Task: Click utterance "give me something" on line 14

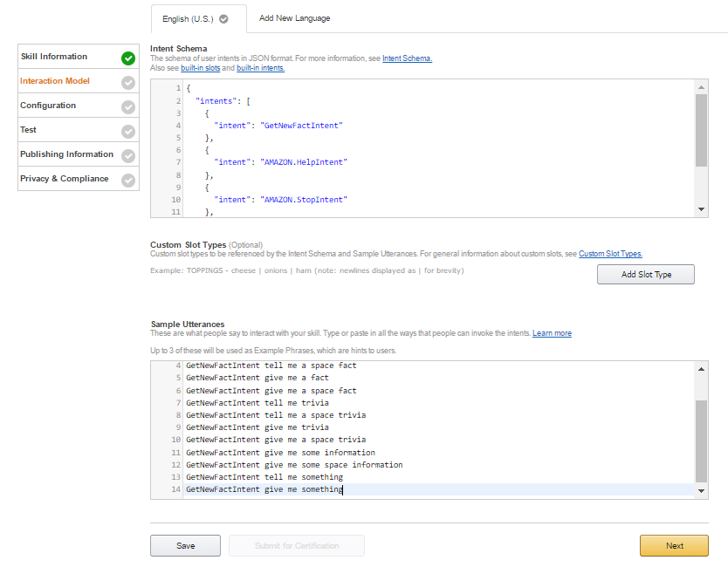Action: 304,489
